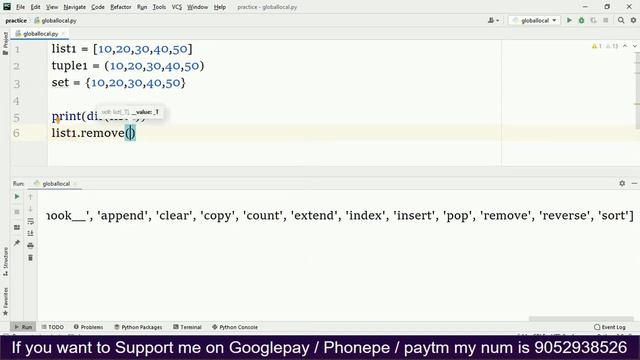
Task: Go to next highlighted error arrow
Action: point(634,46)
